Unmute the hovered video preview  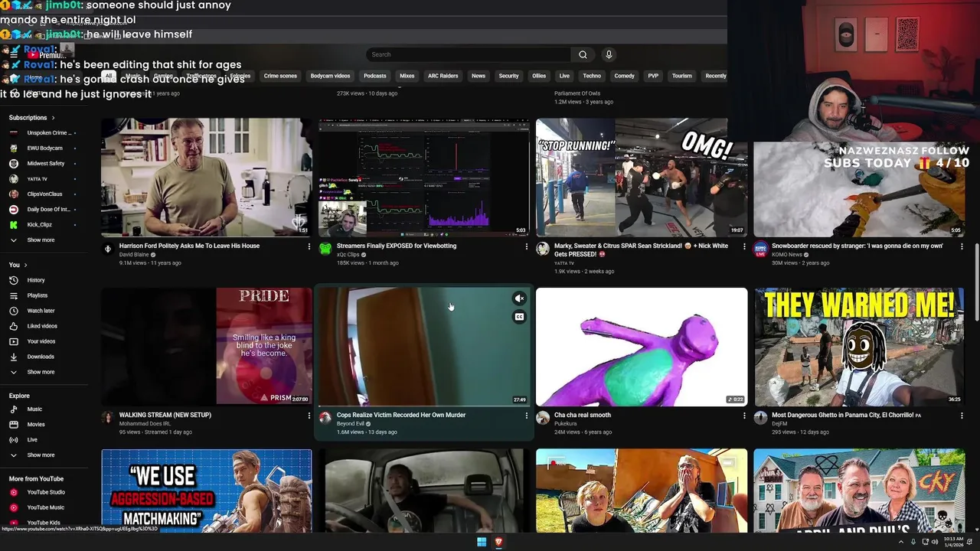(519, 298)
